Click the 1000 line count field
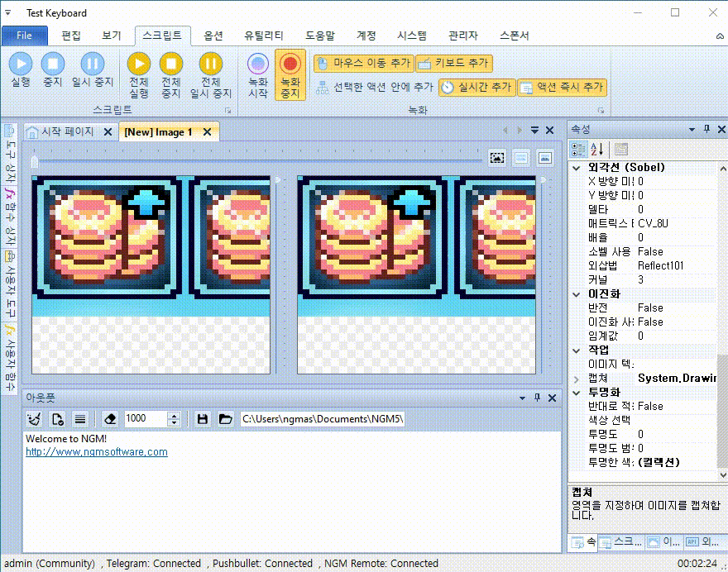The width and height of the screenshot is (728, 572). (145, 419)
